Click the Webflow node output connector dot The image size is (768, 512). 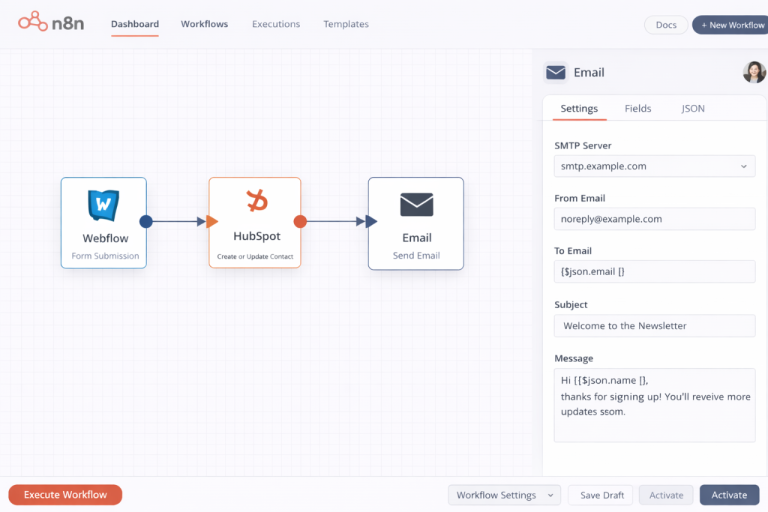click(146, 222)
